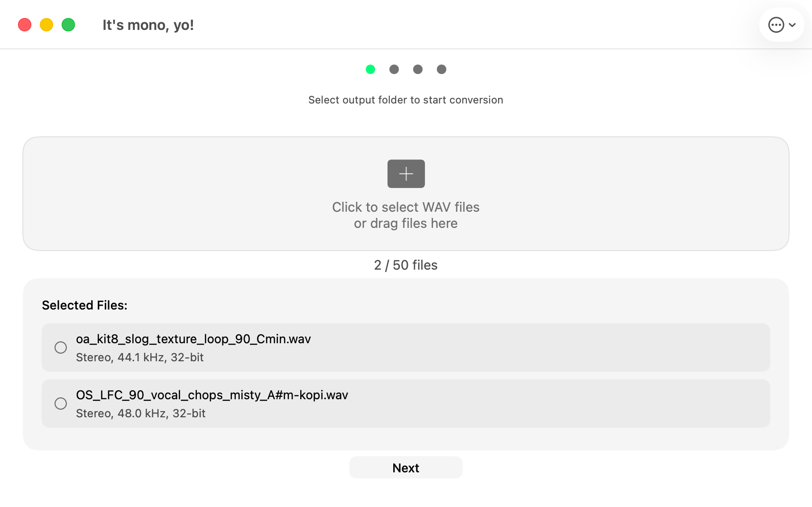The width and height of the screenshot is (812, 507).
Task: Click the "Stereo, 44.1 kHz, 32-bit" details line
Action: click(x=140, y=357)
